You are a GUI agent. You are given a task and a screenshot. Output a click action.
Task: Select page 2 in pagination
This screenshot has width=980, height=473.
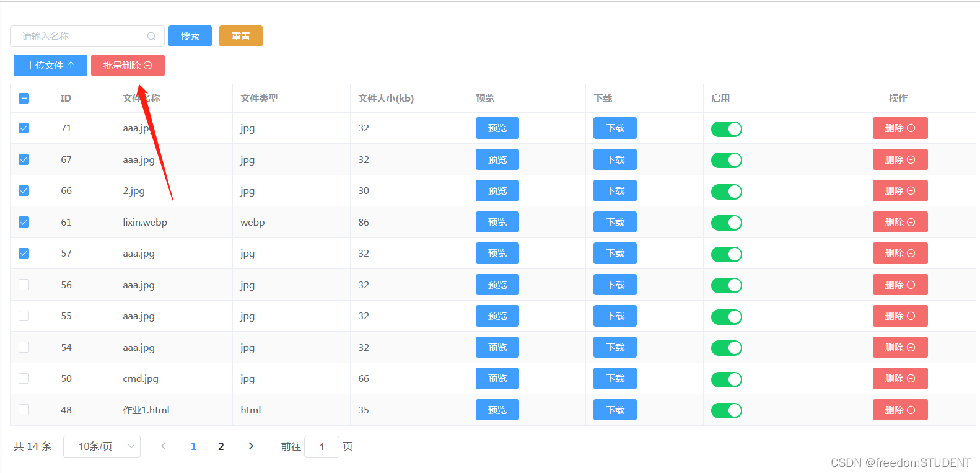click(221, 446)
